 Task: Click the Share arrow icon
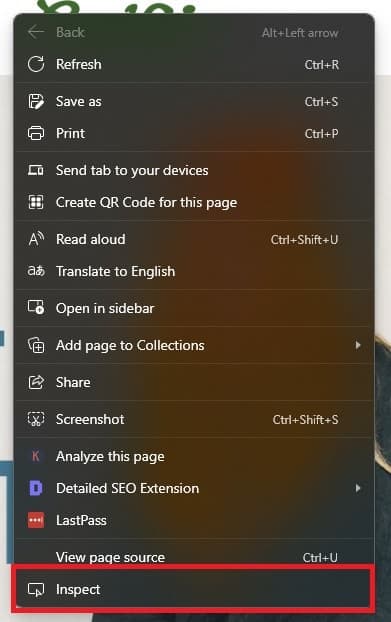(x=36, y=382)
